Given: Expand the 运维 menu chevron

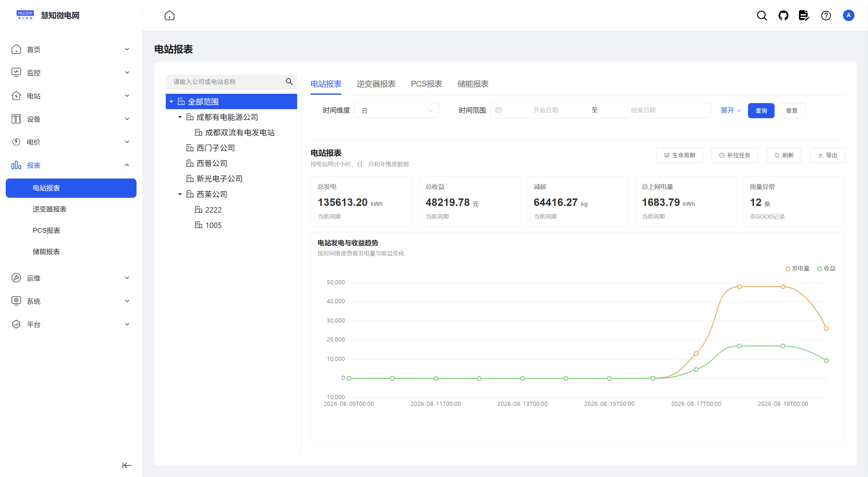Looking at the screenshot, I should click(127, 278).
